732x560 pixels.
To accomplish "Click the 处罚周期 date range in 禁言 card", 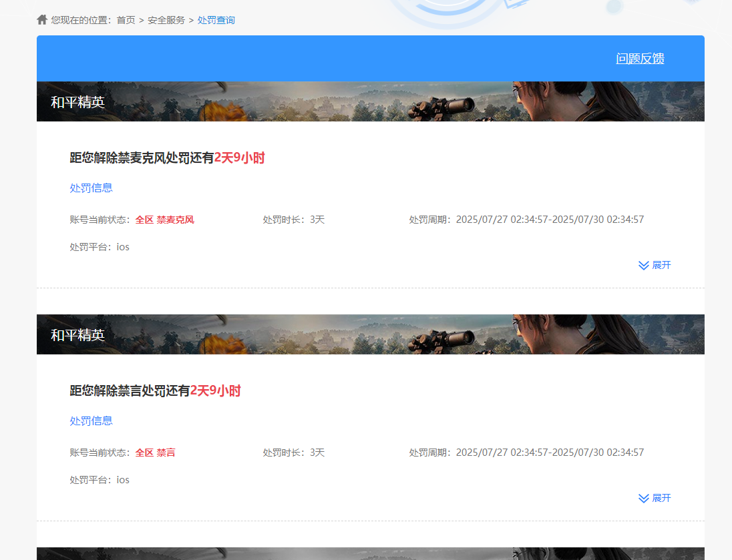I will [x=526, y=453].
